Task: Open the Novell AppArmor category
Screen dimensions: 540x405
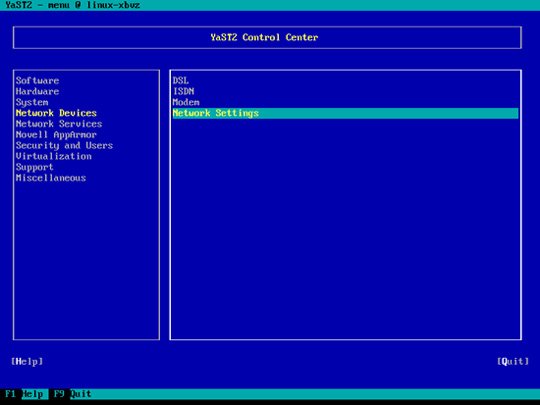Action: coord(56,135)
